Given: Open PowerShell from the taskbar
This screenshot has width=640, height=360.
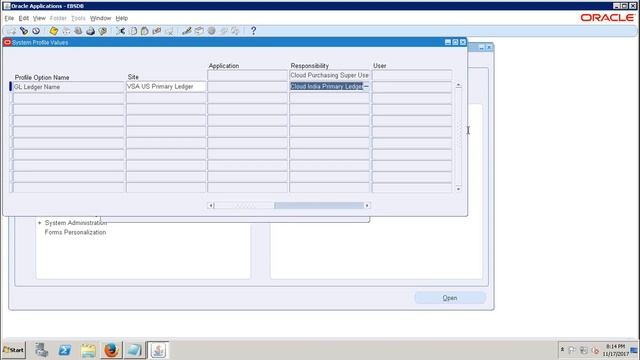Looking at the screenshot, I should 64,350.
